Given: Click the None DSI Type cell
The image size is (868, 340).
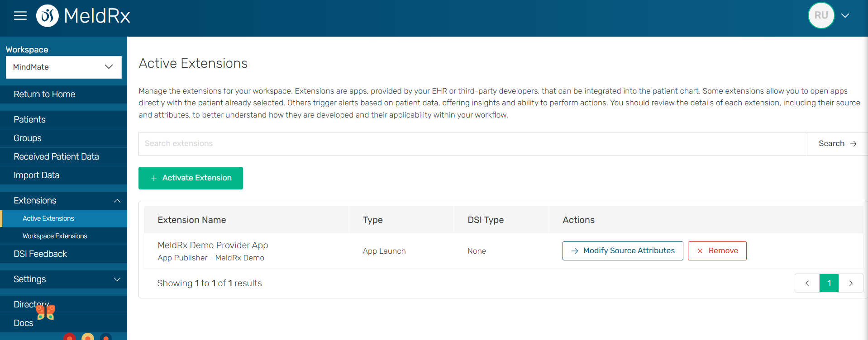Looking at the screenshot, I should coord(477,251).
